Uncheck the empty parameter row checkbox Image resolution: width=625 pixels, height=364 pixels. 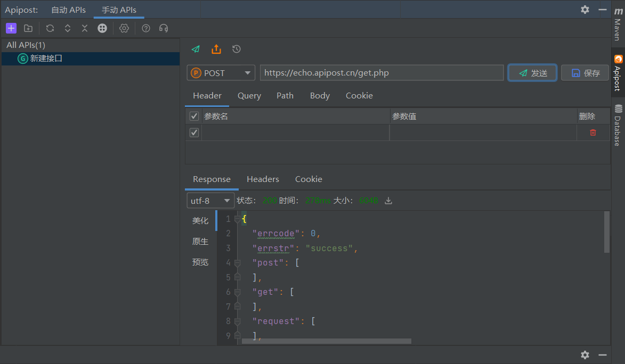tap(194, 133)
